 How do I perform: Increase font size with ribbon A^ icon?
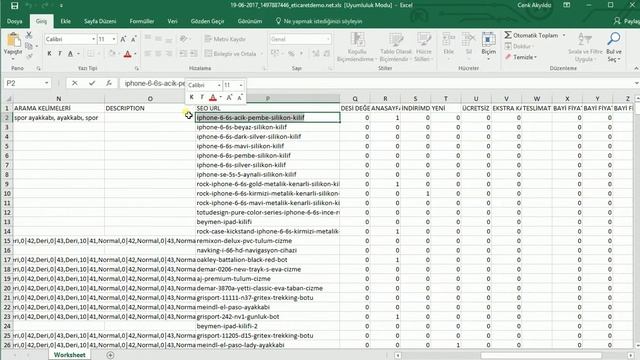[x=123, y=39]
